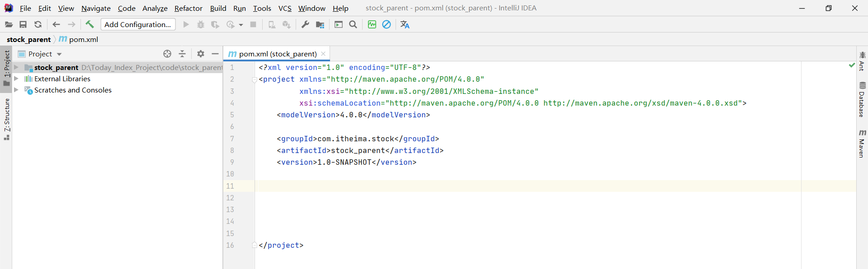Click the Attach Debugger to Process icon
The image size is (868, 269).
click(272, 25)
